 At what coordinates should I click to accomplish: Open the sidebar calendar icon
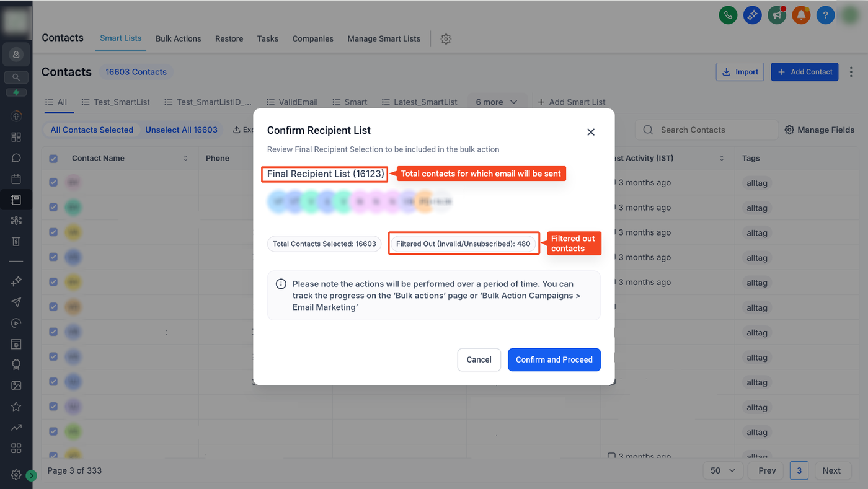pyautogui.click(x=16, y=179)
